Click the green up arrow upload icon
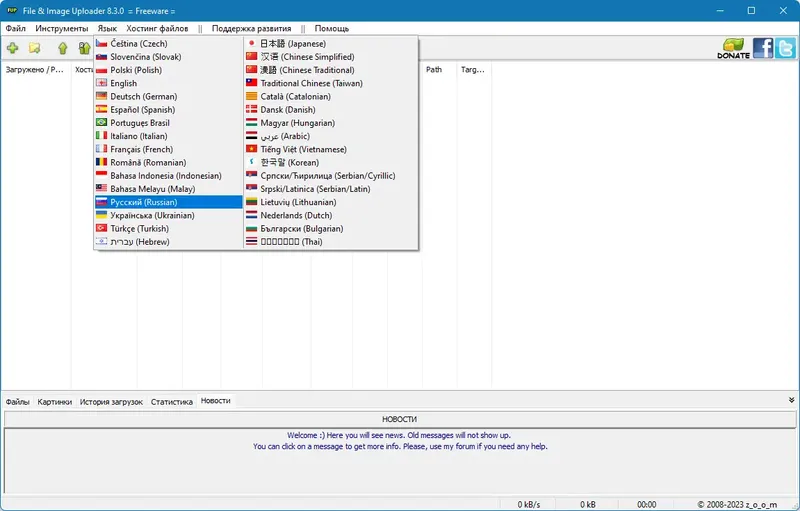 (63, 48)
